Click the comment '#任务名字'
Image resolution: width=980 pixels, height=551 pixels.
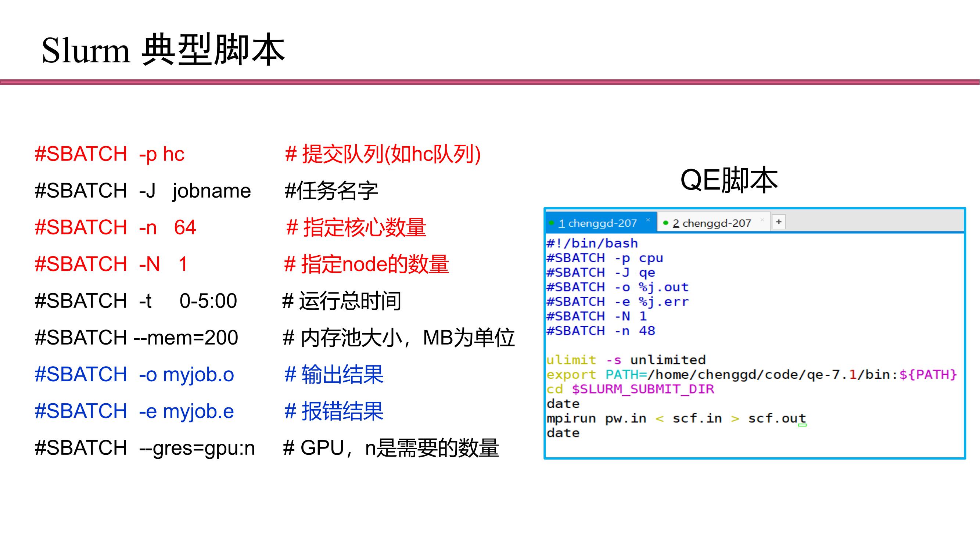point(331,191)
